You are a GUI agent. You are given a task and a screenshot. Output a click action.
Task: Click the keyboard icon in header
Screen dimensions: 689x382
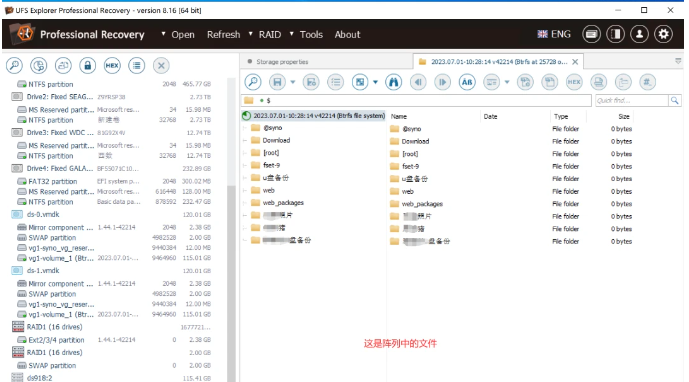[x=591, y=34]
